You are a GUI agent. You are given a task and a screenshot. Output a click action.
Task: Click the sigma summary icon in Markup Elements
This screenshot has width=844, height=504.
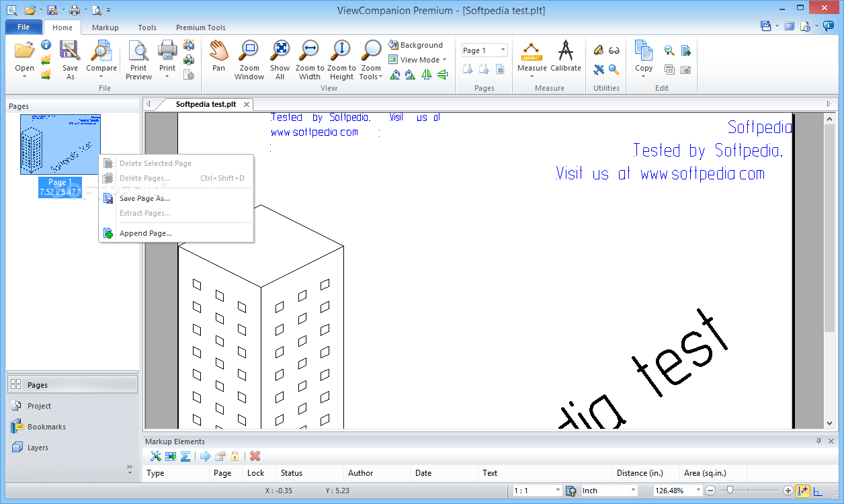tap(185, 456)
